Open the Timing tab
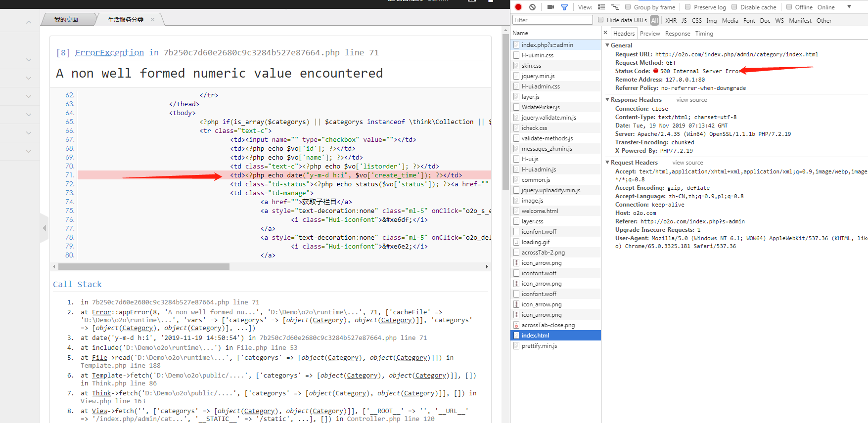 [704, 34]
